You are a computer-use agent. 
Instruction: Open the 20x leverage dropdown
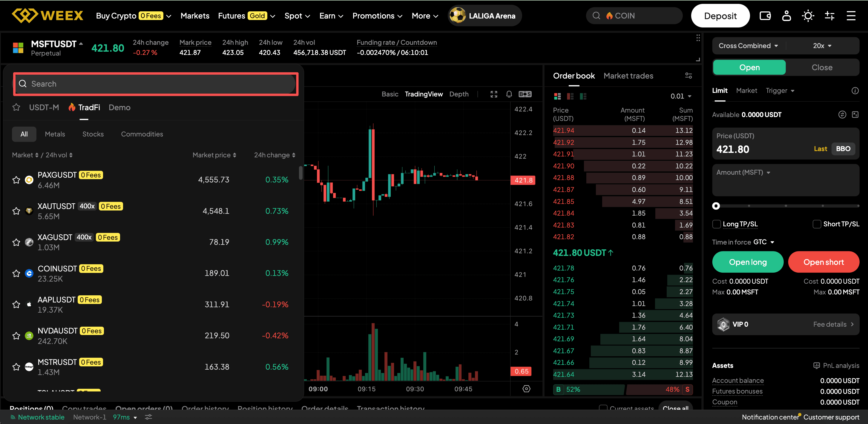(x=822, y=46)
